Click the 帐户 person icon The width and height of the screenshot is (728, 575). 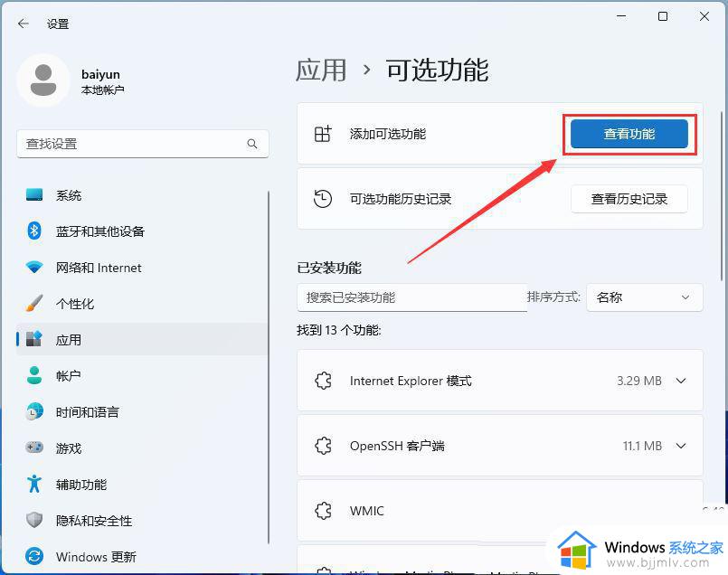34,375
